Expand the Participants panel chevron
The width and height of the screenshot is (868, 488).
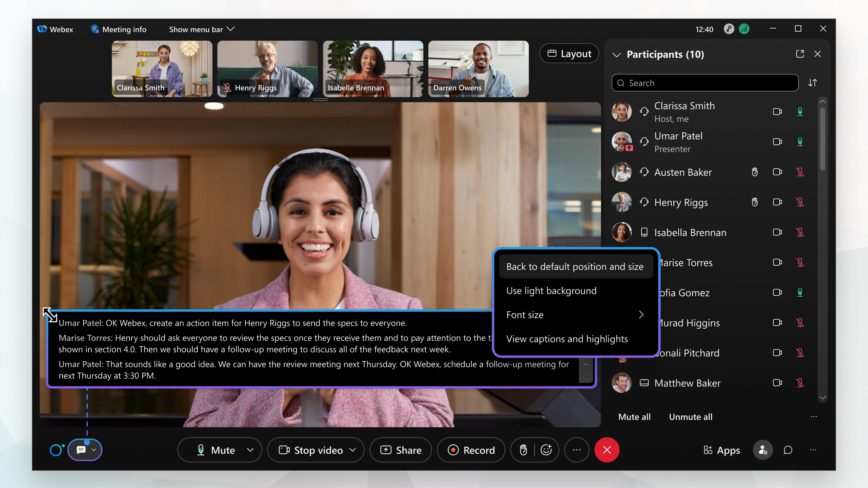point(617,54)
